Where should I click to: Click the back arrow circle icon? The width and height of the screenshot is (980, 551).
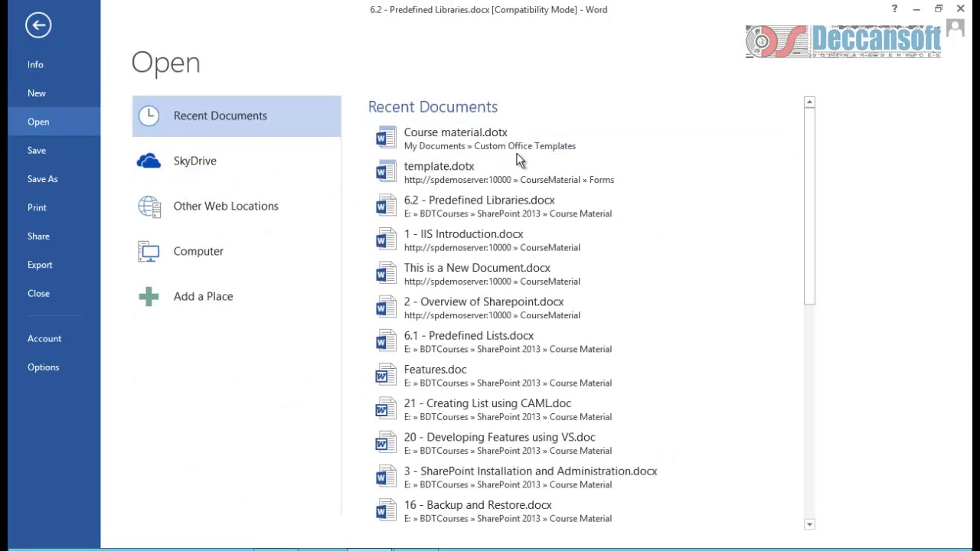pos(38,25)
